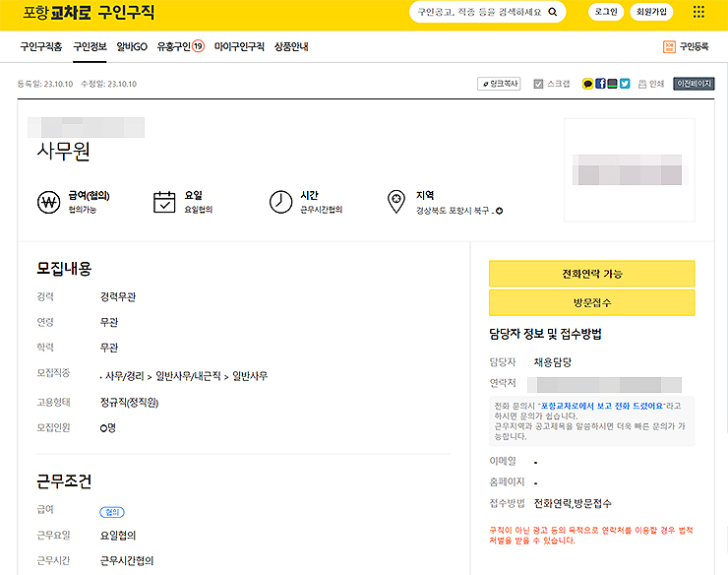Click 포항교차로 구인구직 logo
Viewport: 728px width, 575px height.
click(x=89, y=12)
